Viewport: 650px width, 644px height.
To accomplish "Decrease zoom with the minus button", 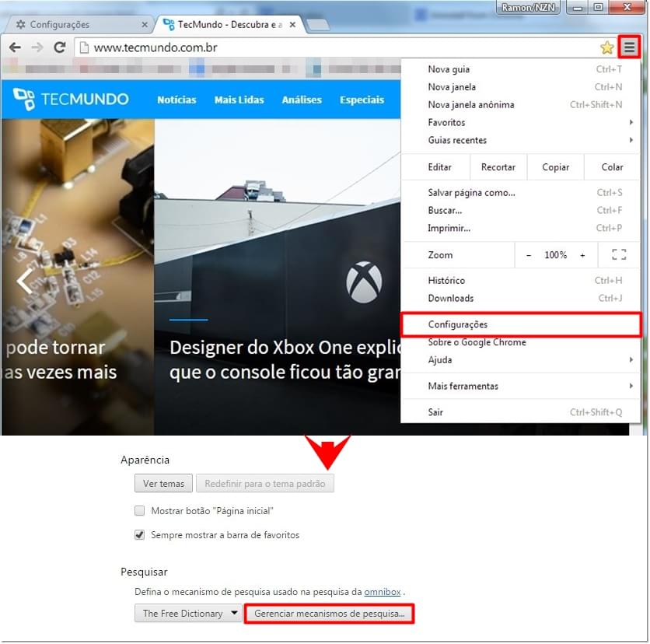I will 529,255.
